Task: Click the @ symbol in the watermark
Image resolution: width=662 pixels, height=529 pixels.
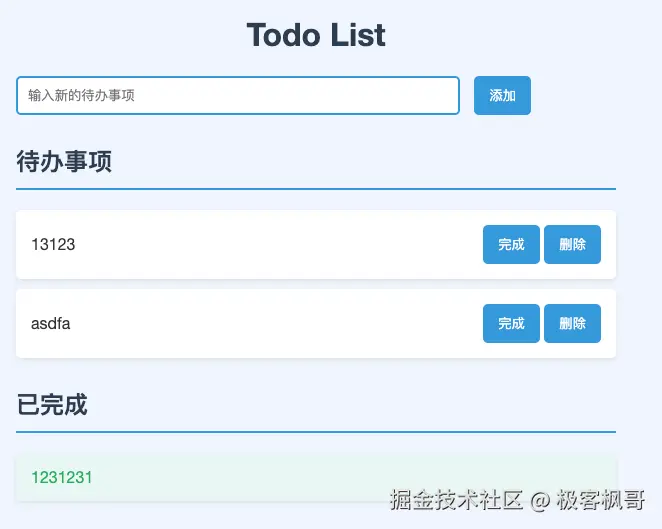Action: click(x=540, y=500)
